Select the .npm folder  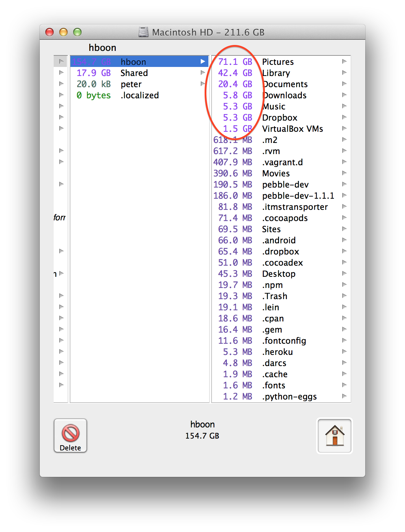click(x=281, y=285)
